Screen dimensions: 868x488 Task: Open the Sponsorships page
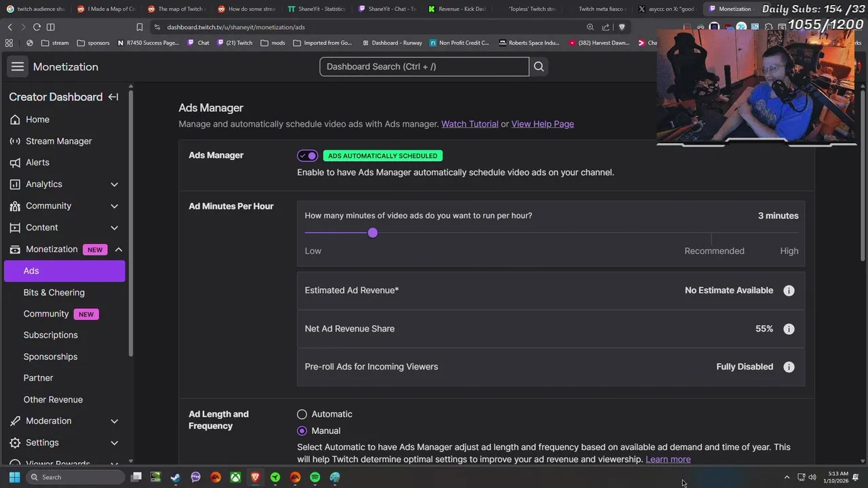(x=50, y=357)
